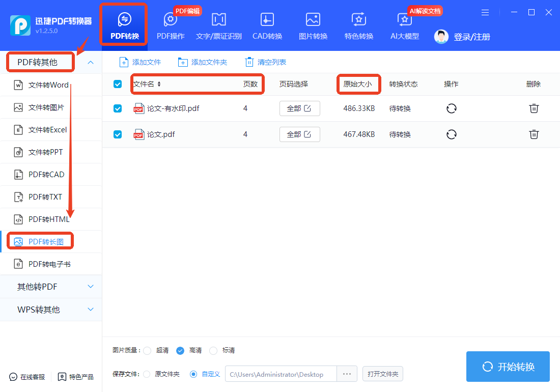Open the hamburger menu icon in title bar
Image resolution: width=560 pixels, height=392 pixels.
click(x=485, y=13)
